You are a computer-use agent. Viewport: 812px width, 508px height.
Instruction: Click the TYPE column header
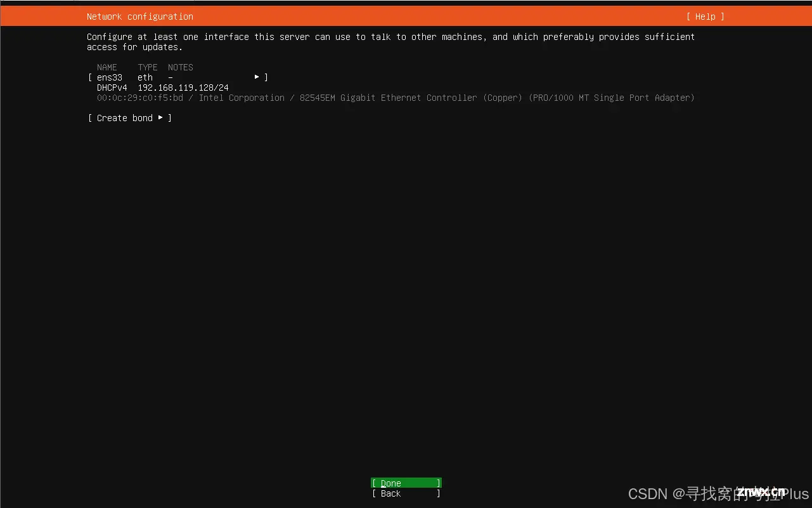coord(148,67)
